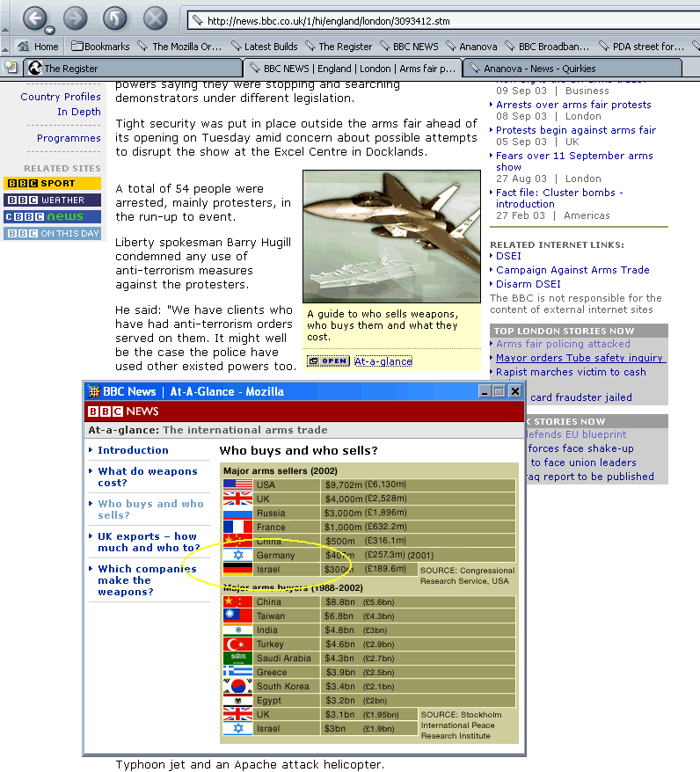Click the URL address field
Viewport: 700px width, 772px height.
tap(443, 21)
